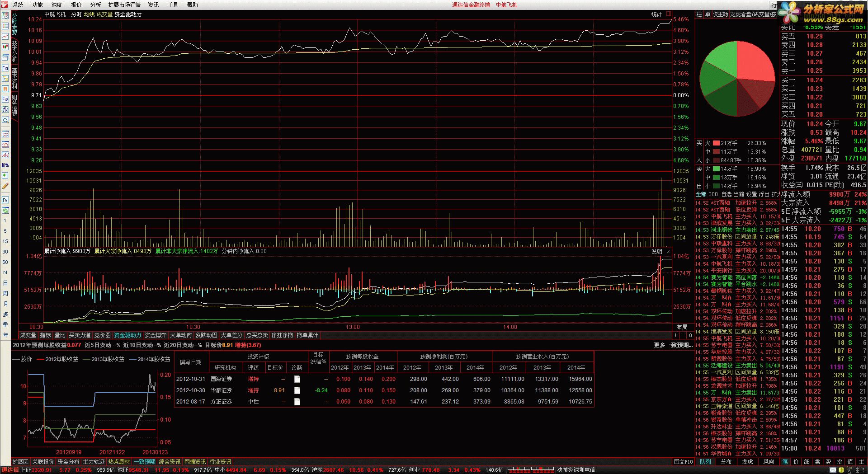The image size is (868, 474).
Task: Select the 资金博弈 indicator tab
Action: click(x=156, y=335)
